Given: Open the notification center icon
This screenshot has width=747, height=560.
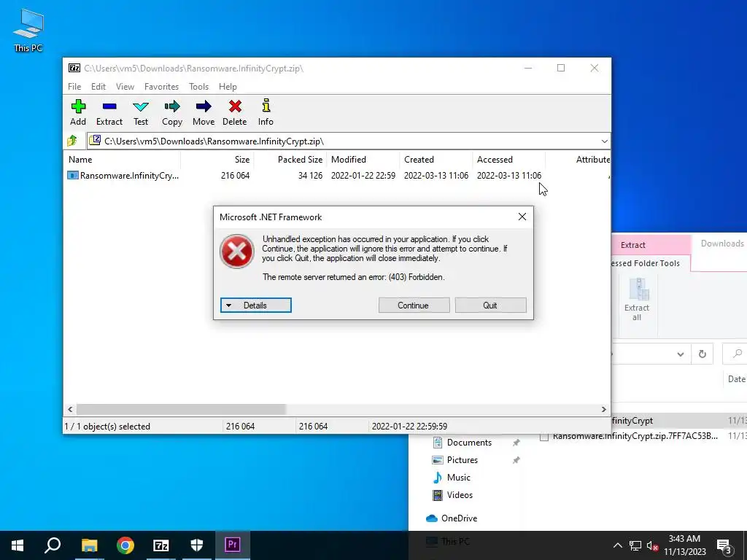Looking at the screenshot, I should click(x=724, y=545).
